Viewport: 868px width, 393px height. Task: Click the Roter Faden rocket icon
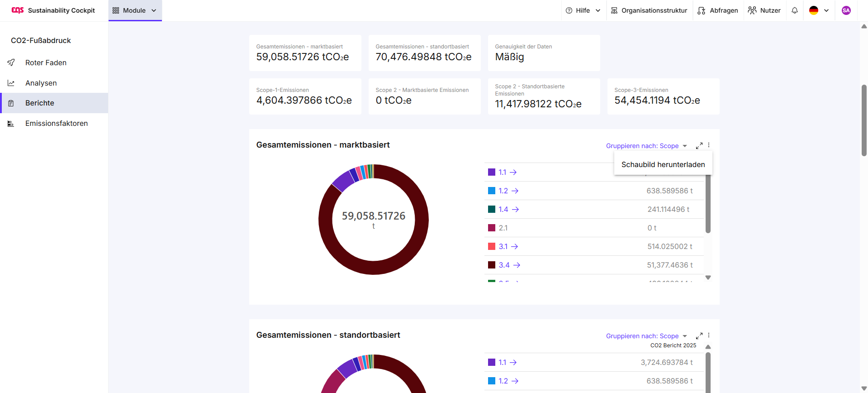pyautogui.click(x=11, y=62)
